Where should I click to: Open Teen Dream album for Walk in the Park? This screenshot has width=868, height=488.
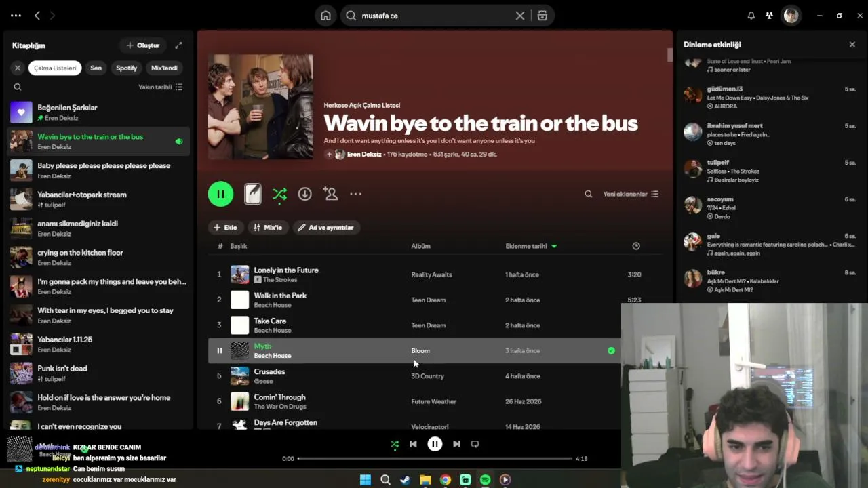(x=429, y=300)
